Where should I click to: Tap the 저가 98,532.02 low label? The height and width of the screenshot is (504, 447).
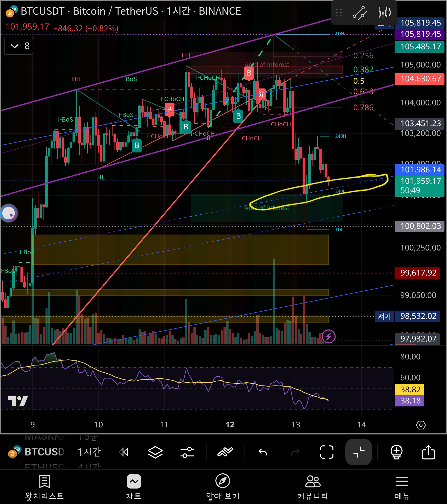pos(407,316)
